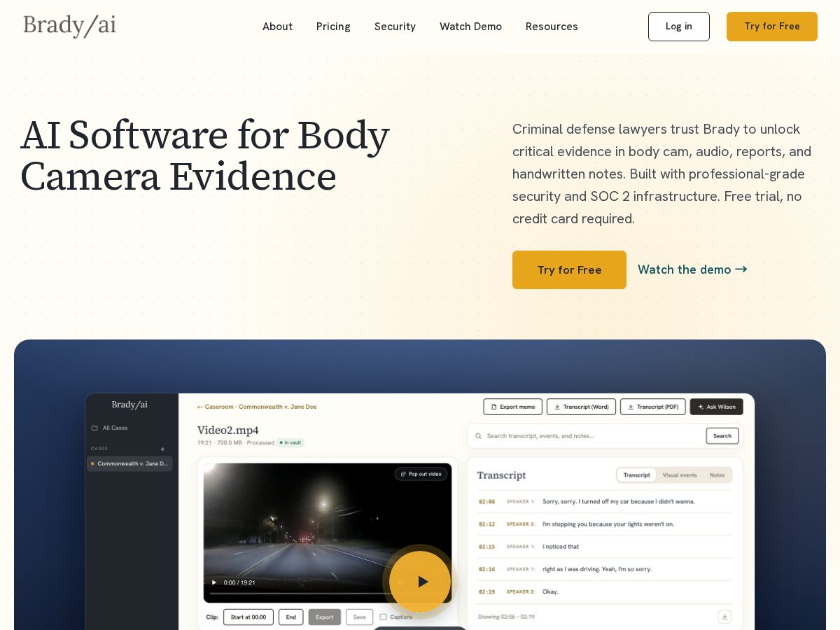Click the plus icon next to CASES
Image resolution: width=840 pixels, height=630 pixels.
point(162,449)
